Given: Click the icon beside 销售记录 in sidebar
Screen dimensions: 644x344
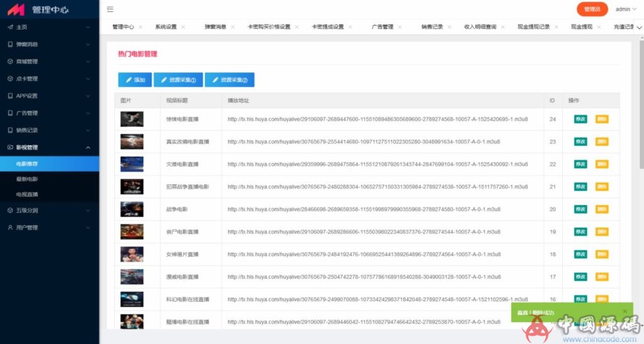Looking at the screenshot, I should [x=10, y=130].
